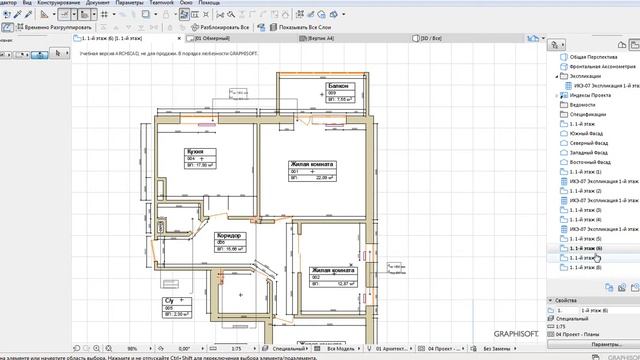The width and height of the screenshot is (640, 360).
Task: Click the inject parameters syringe icon
Action: tap(28, 15)
